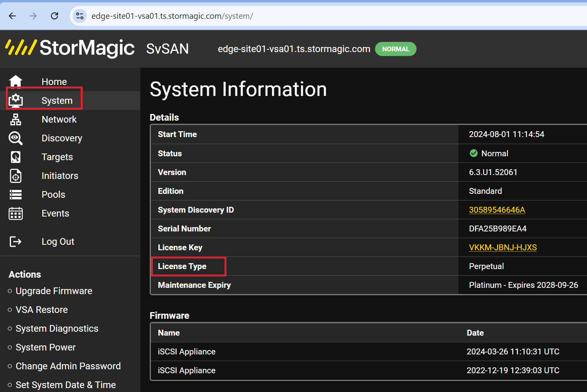This screenshot has height=392, width=587.
Task: Open the VSA Restore action
Action: (42, 310)
